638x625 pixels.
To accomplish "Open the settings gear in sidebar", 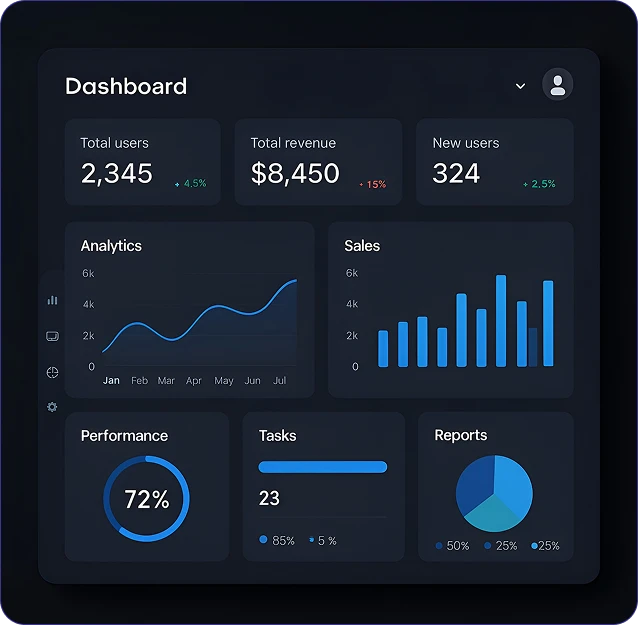I will click(52, 407).
